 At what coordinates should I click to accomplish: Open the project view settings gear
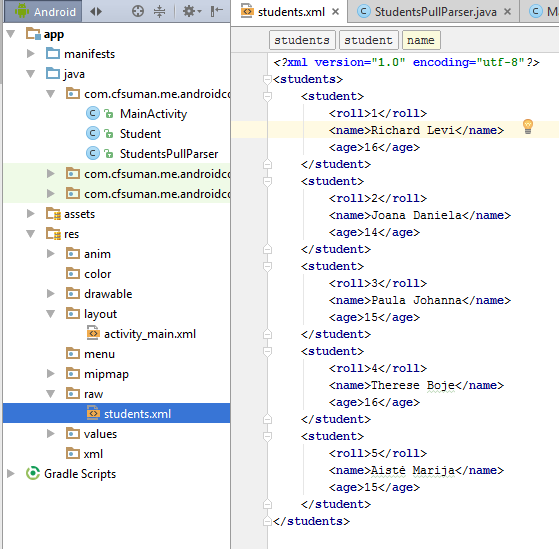[x=192, y=11]
